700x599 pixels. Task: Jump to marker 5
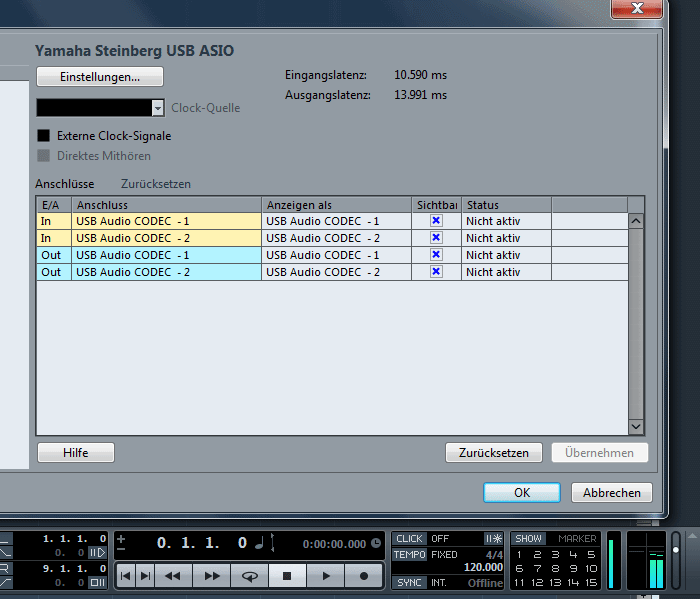(591, 555)
